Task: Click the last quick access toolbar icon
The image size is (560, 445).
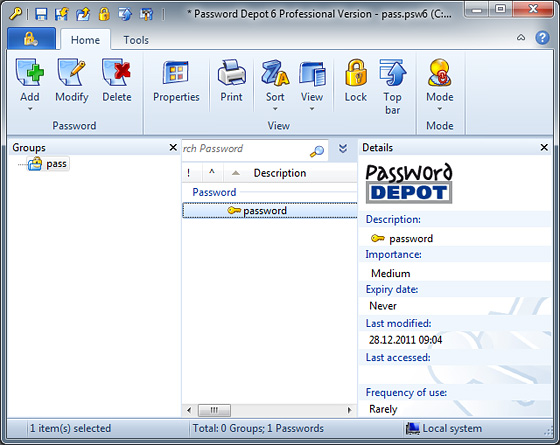Action: click(147, 14)
